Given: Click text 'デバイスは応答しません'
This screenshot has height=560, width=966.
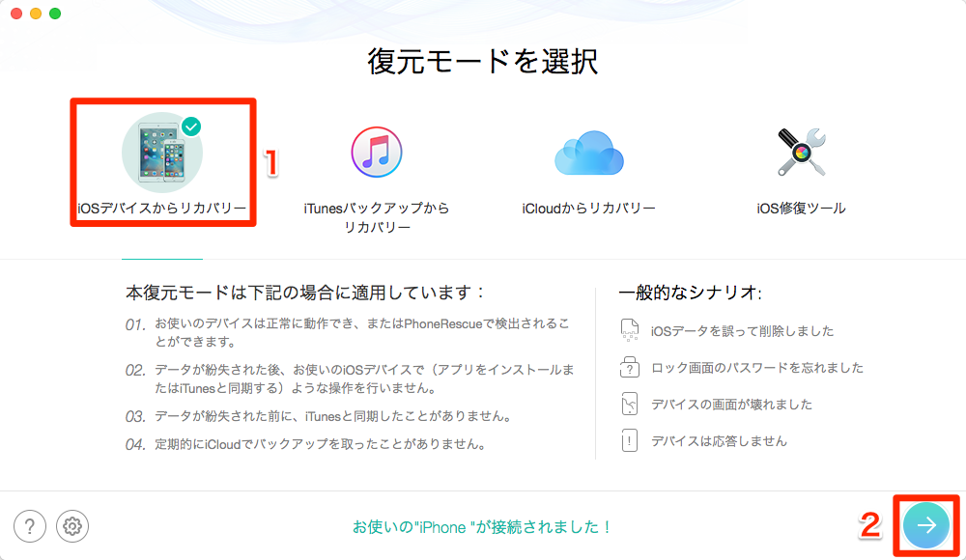Looking at the screenshot, I should pos(719,441).
